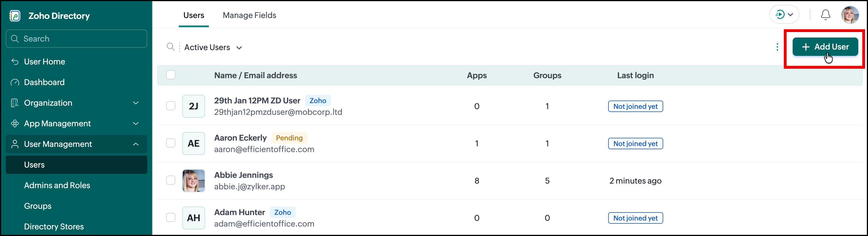The height and width of the screenshot is (236, 868).
Task: Open notifications bell icon
Action: point(825,15)
